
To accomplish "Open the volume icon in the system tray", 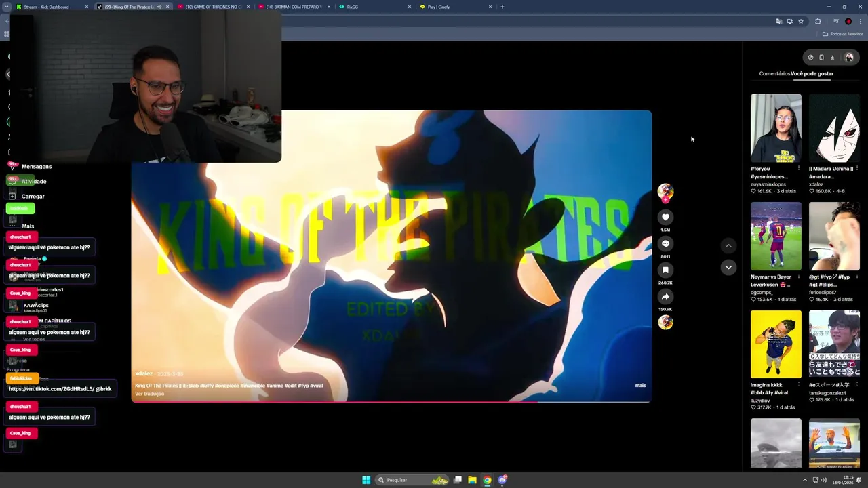I will [x=824, y=480].
